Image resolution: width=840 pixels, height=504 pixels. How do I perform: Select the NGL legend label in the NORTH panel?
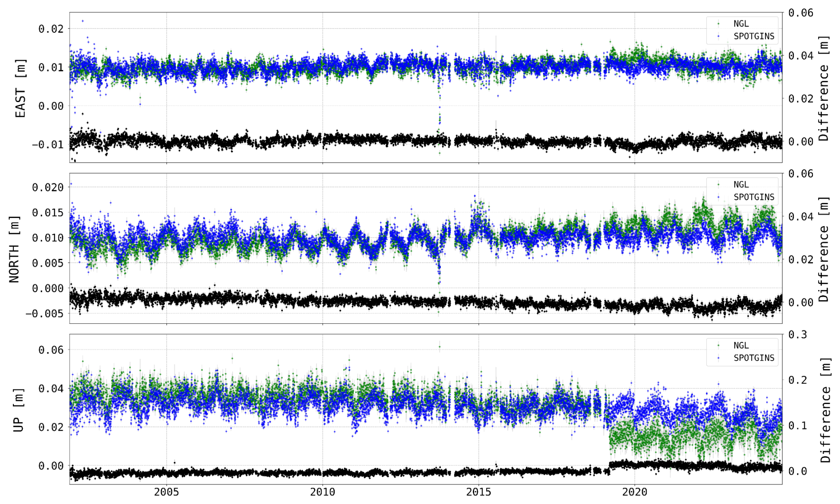[x=741, y=185]
